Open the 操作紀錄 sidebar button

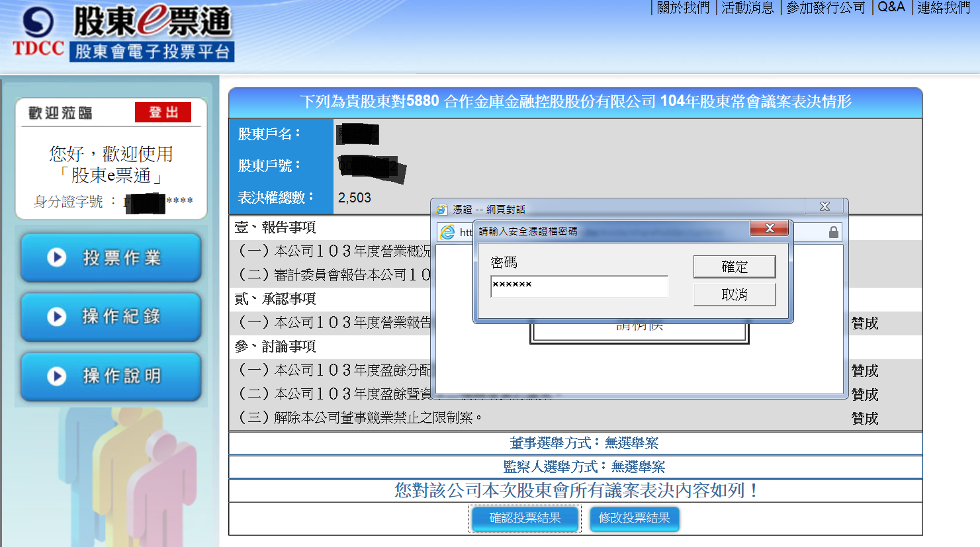(x=111, y=317)
